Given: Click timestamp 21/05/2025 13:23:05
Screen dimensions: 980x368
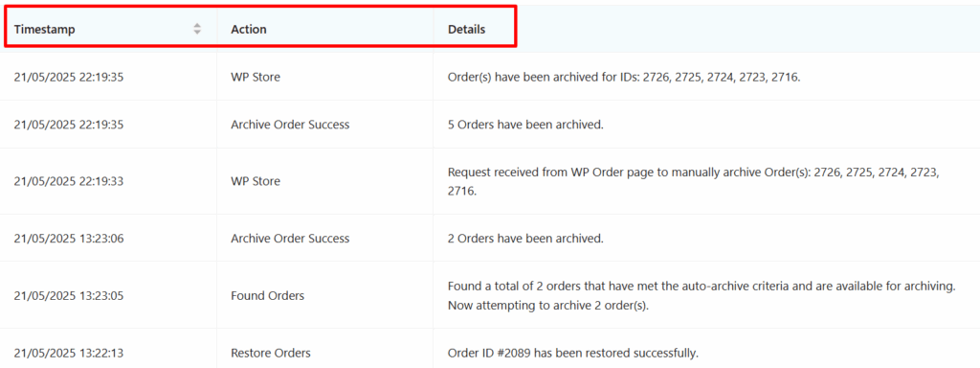Looking at the screenshot, I should point(69,295).
